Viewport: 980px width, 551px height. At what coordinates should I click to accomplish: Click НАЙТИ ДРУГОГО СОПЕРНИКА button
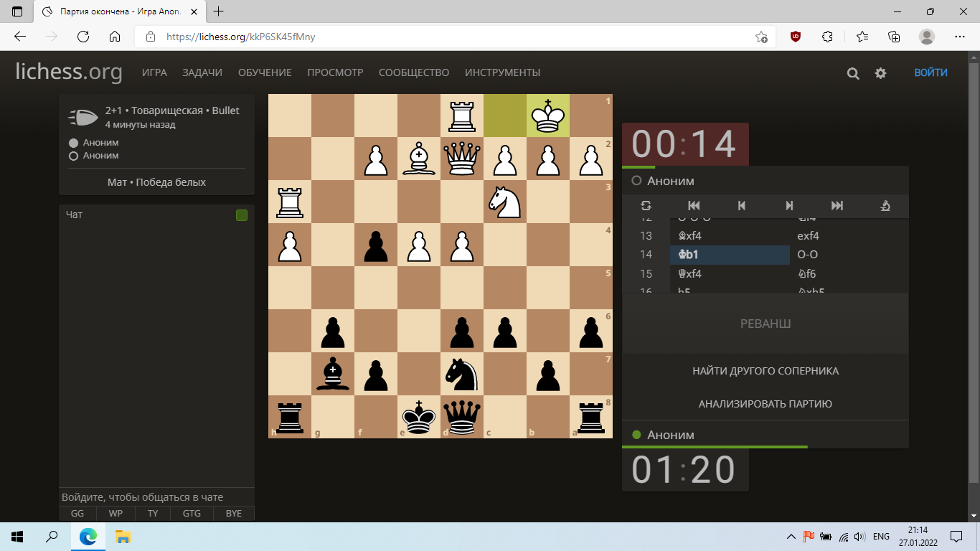(765, 371)
